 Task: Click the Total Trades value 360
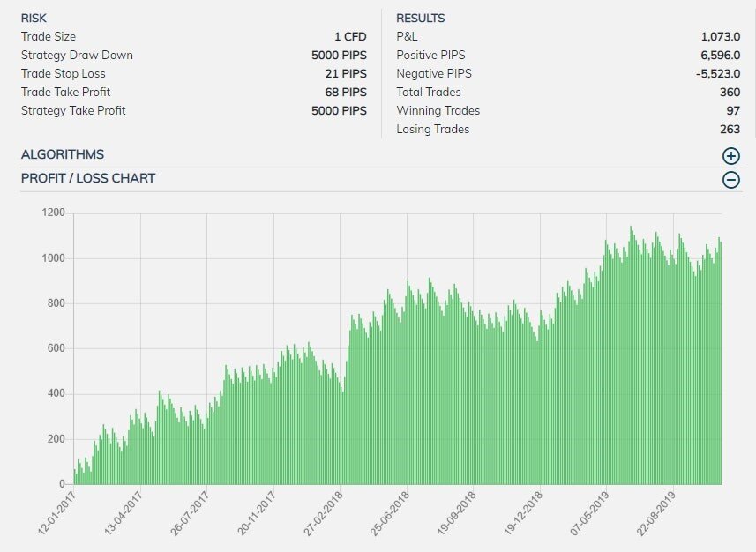pos(730,92)
